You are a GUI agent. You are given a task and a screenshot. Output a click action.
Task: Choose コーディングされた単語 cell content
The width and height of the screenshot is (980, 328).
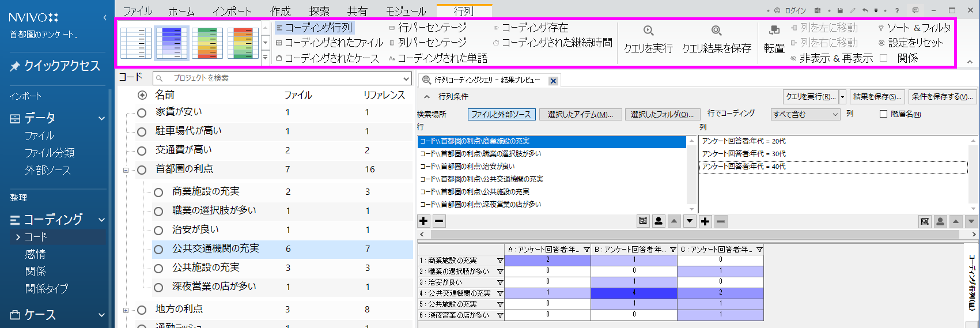(x=438, y=58)
